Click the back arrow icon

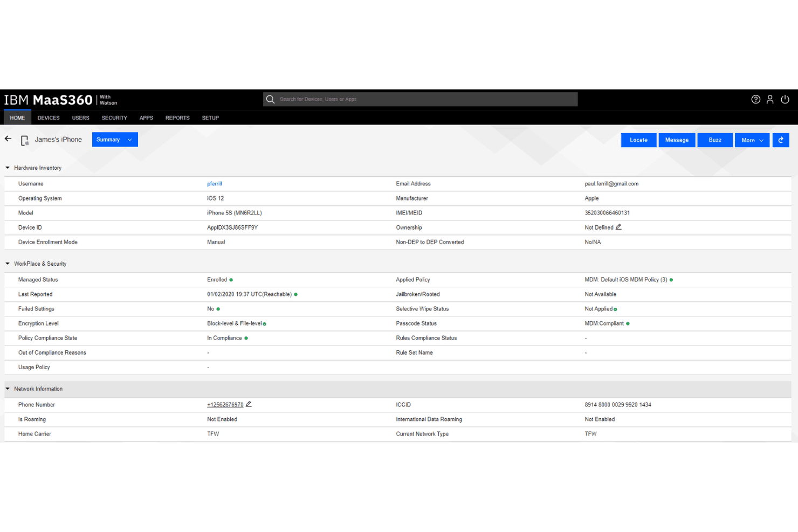coord(8,139)
